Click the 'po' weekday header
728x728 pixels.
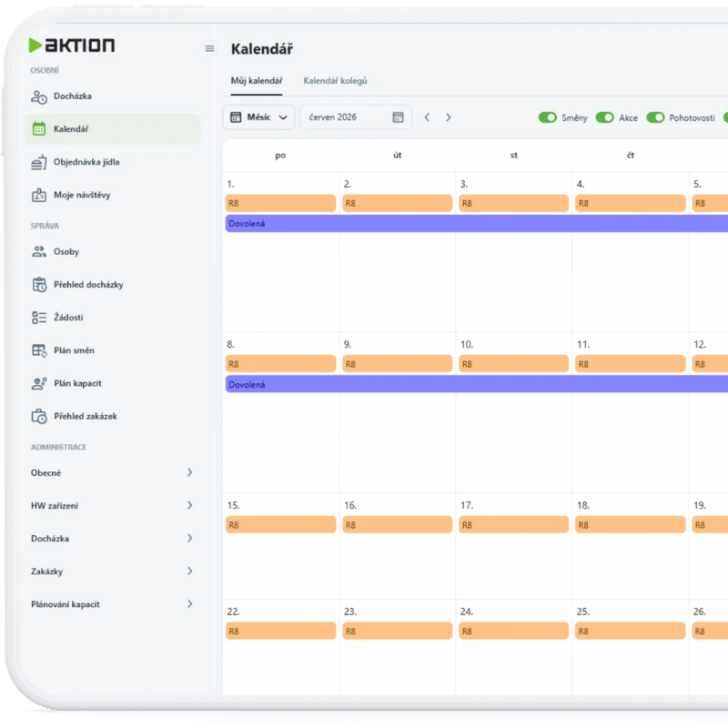(x=280, y=156)
